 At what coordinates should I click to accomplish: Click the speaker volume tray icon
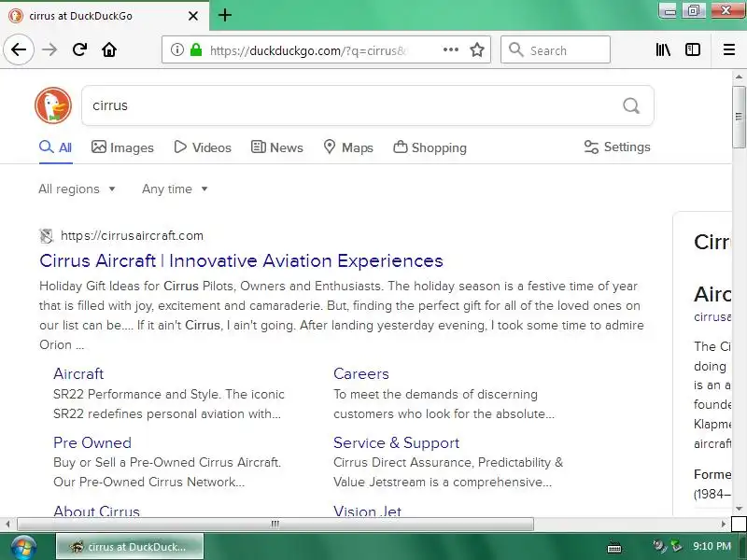pyautogui.click(x=659, y=546)
